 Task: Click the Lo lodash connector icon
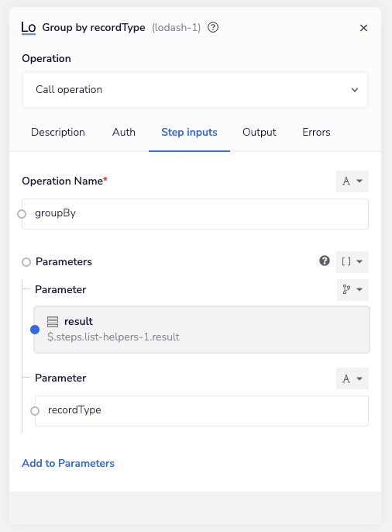[29, 27]
